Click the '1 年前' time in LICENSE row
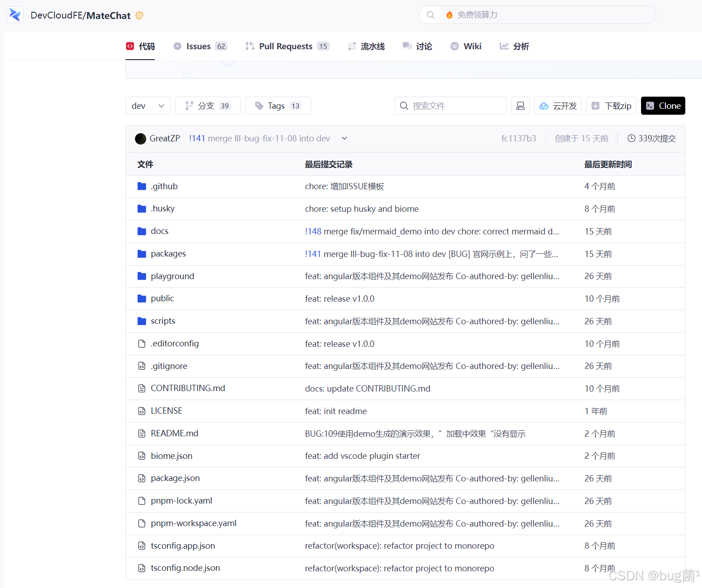 coord(596,411)
